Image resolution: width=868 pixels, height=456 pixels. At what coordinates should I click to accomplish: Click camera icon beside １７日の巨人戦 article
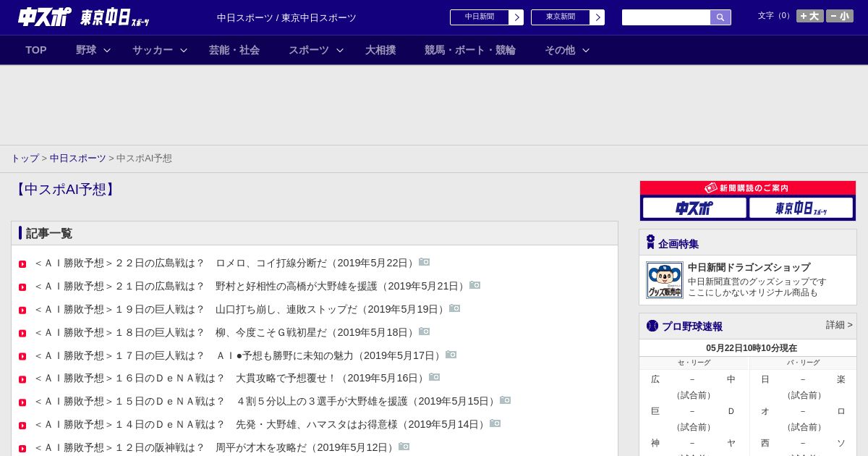(x=451, y=355)
